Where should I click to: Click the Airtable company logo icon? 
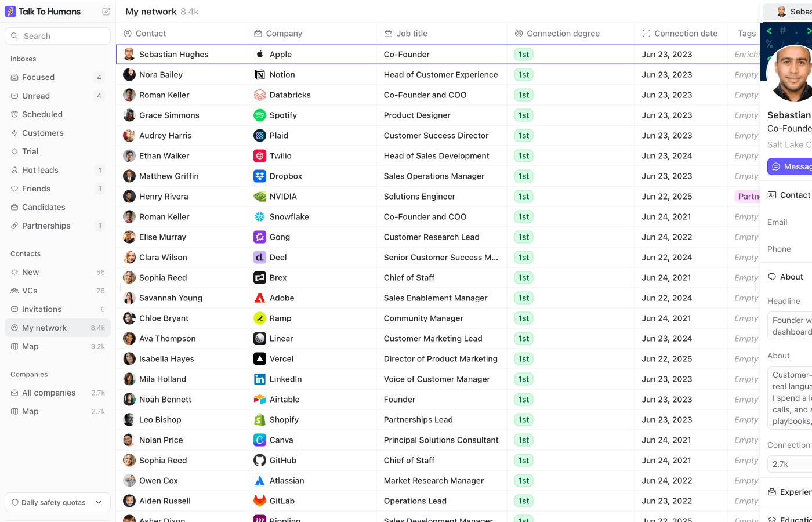pos(260,400)
